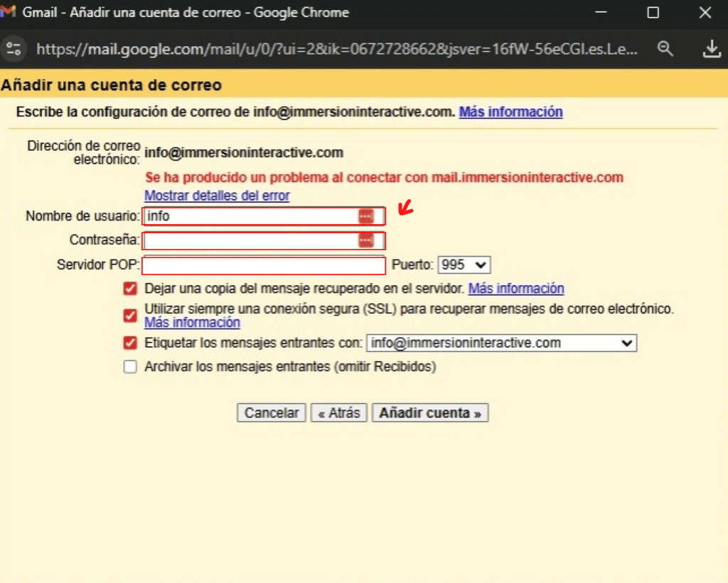The image size is (728, 583).
Task: Enable 'Archivar los mensajes entrantes' checkbox
Action: (x=130, y=367)
